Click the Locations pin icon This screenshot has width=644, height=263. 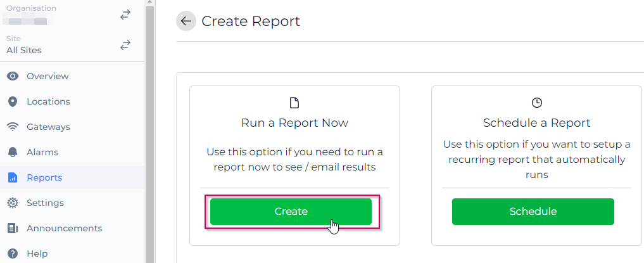[x=12, y=101]
